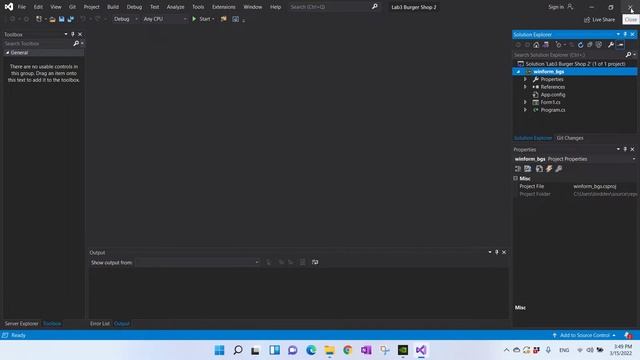Image resolution: width=640 pixels, height=360 pixels.
Task: Open the Extensions menu
Action: click(223, 7)
